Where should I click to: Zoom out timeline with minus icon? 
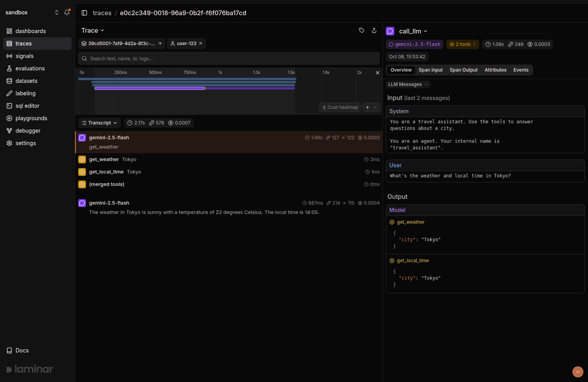click(x=375, y=107)
